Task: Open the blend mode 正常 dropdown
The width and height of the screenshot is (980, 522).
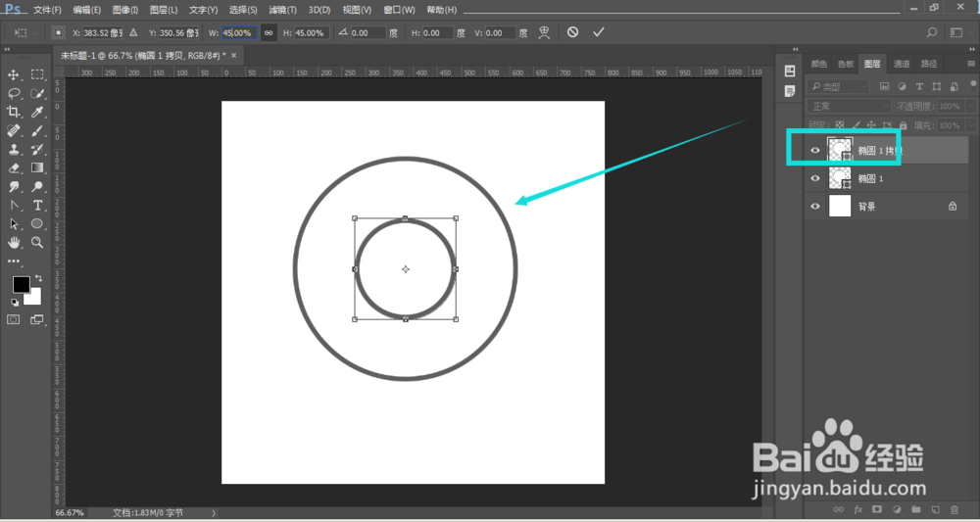Action: (x=849, y=106)
